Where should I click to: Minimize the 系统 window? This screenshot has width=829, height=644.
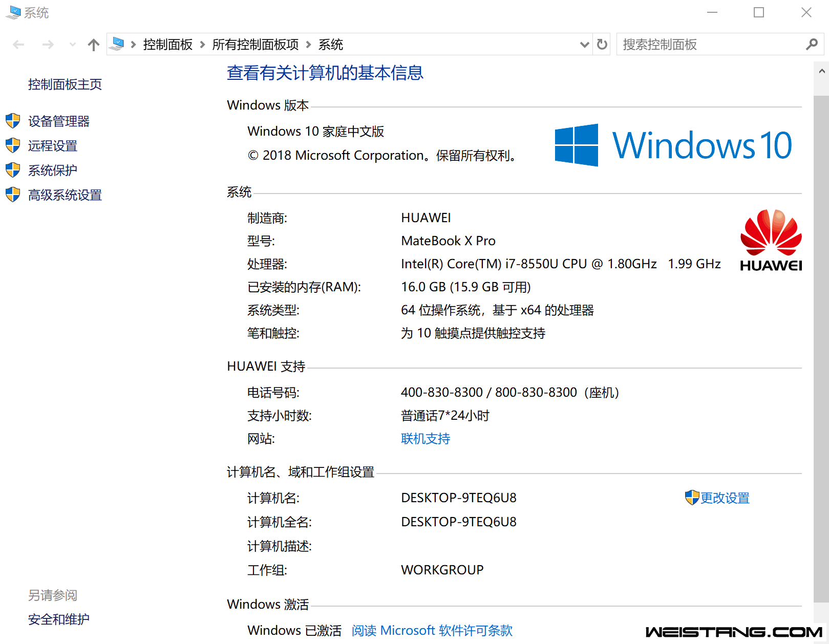pyautogui.click(x=712, y=12)
